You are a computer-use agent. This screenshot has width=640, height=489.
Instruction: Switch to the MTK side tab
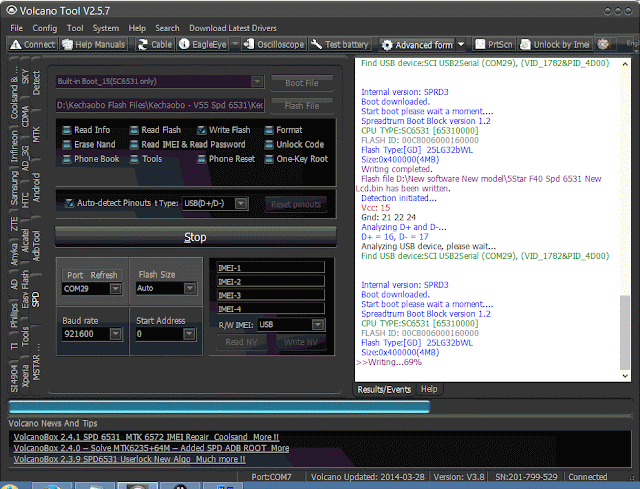coord(36,134)
